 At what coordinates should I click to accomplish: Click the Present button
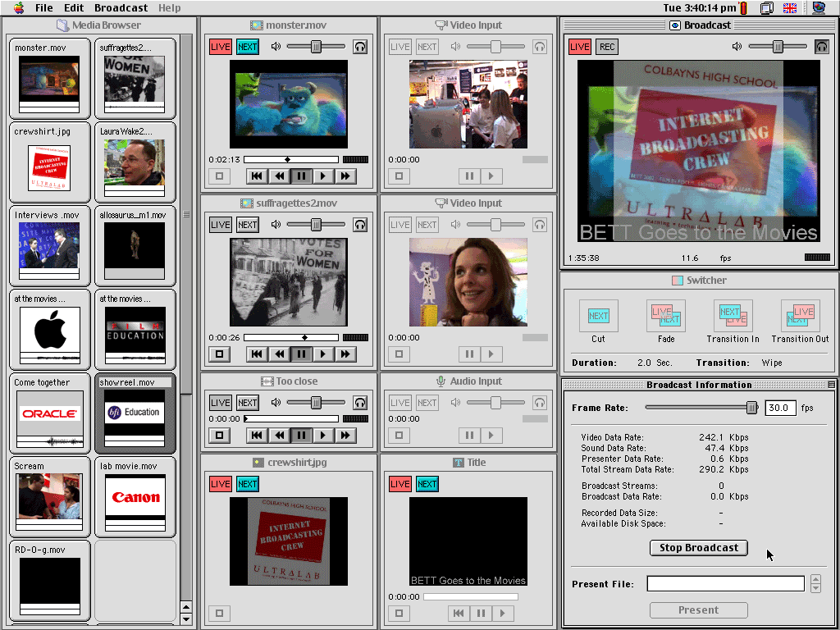699,609
